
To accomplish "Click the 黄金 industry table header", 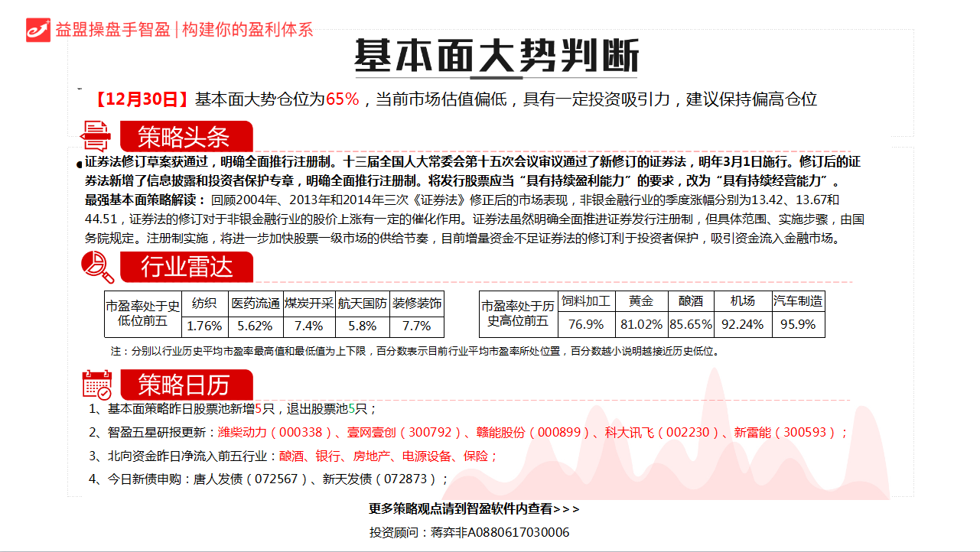I will pos(641,301).
